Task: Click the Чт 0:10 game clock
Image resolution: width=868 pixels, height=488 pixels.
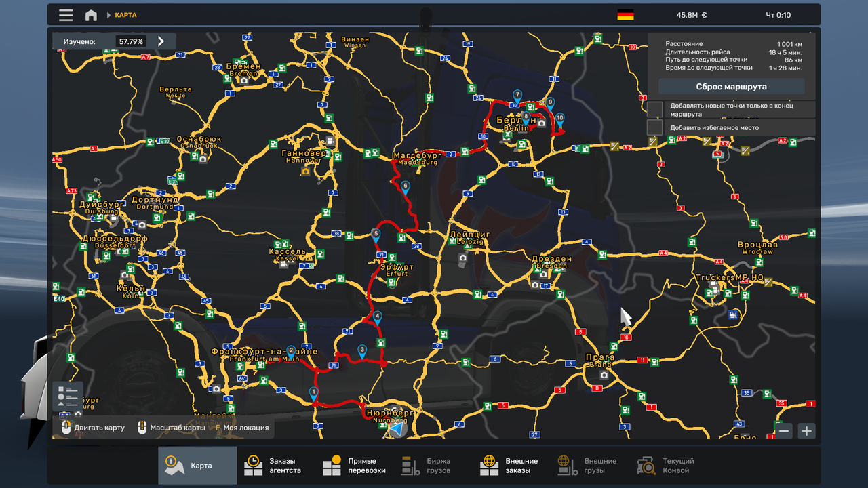Action: (x=778, y=15)
